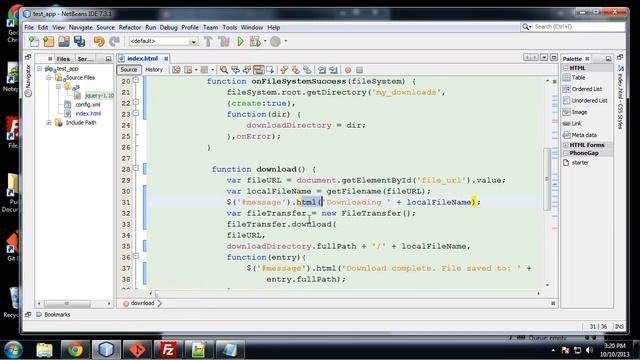Click the New File toolbar icon
The width and height of the screenshot is (640, 360).
[x=33, y=41]
